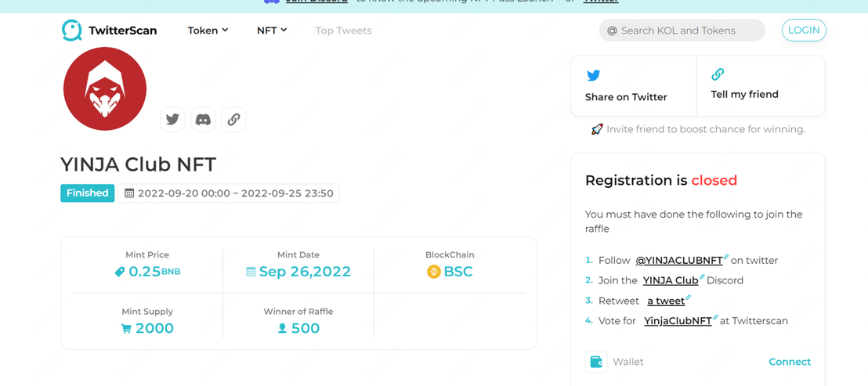Click the Twitter bird share icon
The height and width of the screenshot is (386, 868).
[594, 75]
